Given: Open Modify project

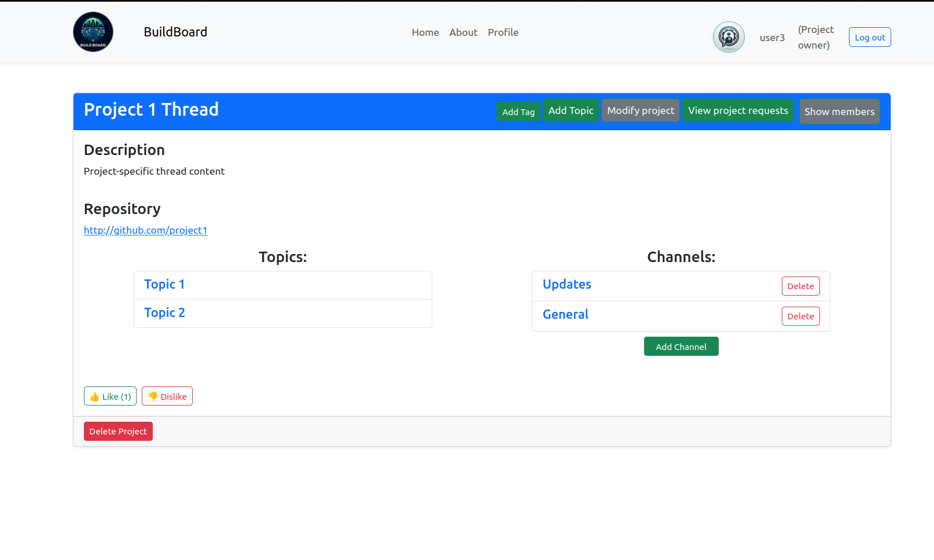Looking at the screenshot, I should click(x=641, y=110).
